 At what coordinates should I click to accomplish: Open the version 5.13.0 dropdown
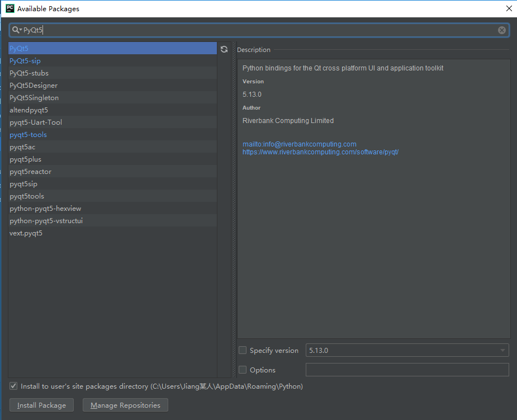(x=407, y=350)
